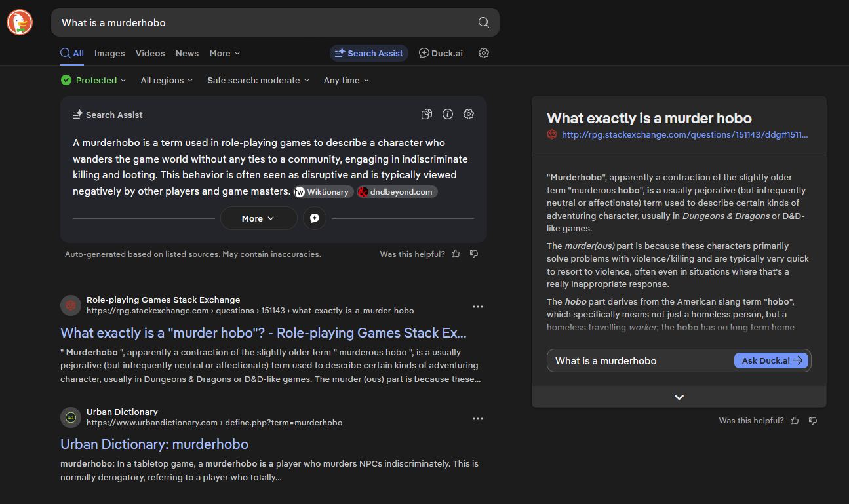
Task: Open options menu for Urban Dictionary result
Action: [478, 419]
